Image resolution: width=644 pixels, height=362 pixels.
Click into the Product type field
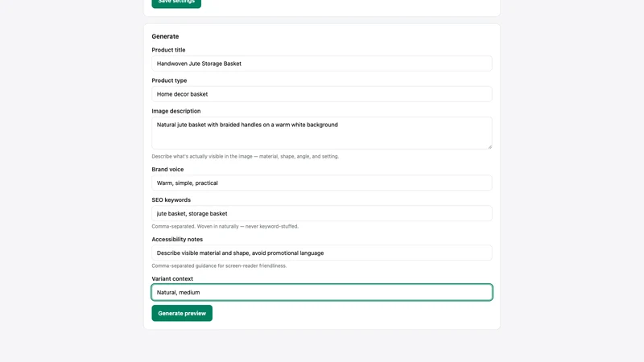point(321,94)
